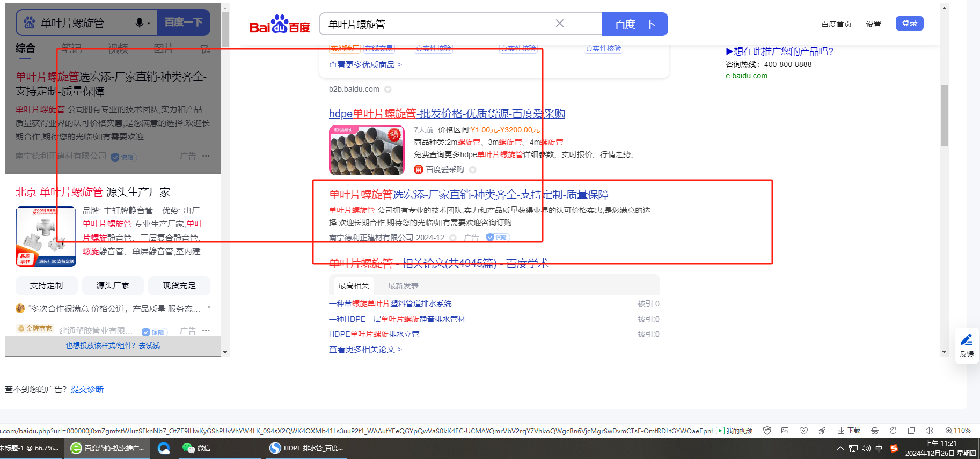
Task: Select the 综合 tab in mobile preview
Action: 25,48
